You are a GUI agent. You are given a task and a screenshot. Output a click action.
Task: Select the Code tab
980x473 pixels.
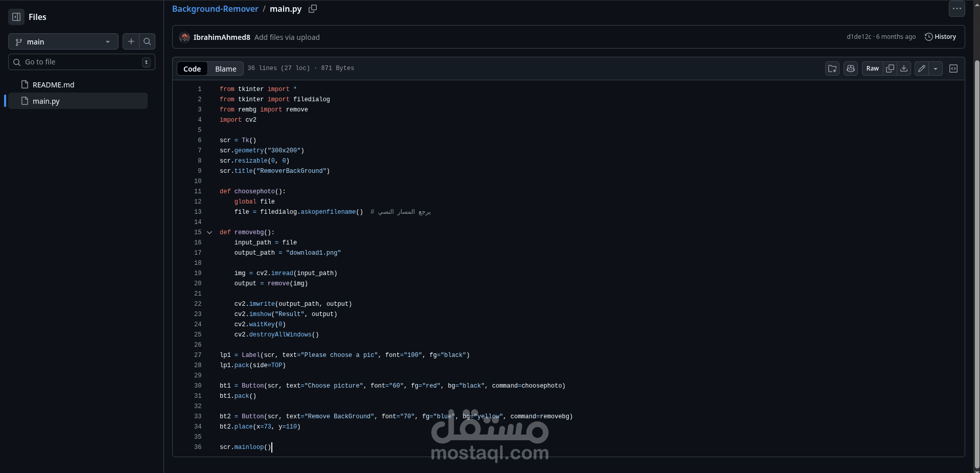[x=192, y=68]
